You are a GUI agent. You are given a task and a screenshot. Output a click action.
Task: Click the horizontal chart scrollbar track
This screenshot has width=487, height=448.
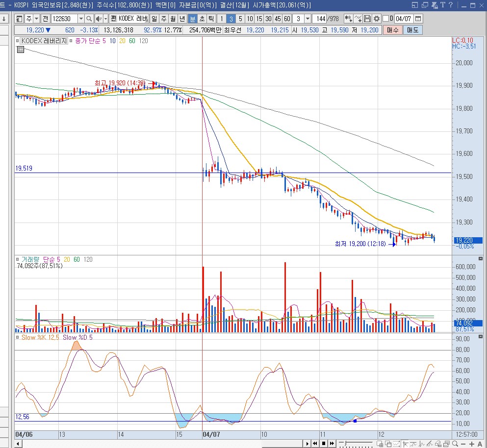tap(161, 444)
